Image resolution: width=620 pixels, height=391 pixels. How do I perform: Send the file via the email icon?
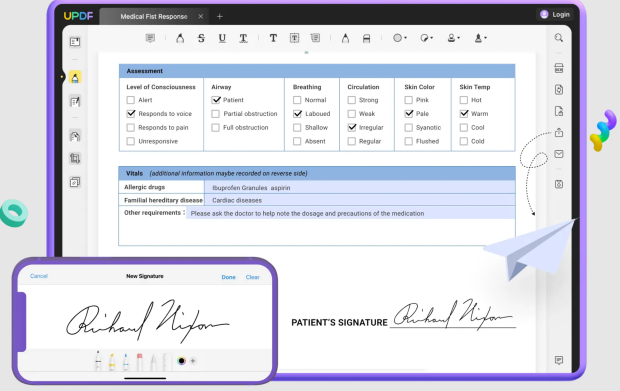(559, 154)
